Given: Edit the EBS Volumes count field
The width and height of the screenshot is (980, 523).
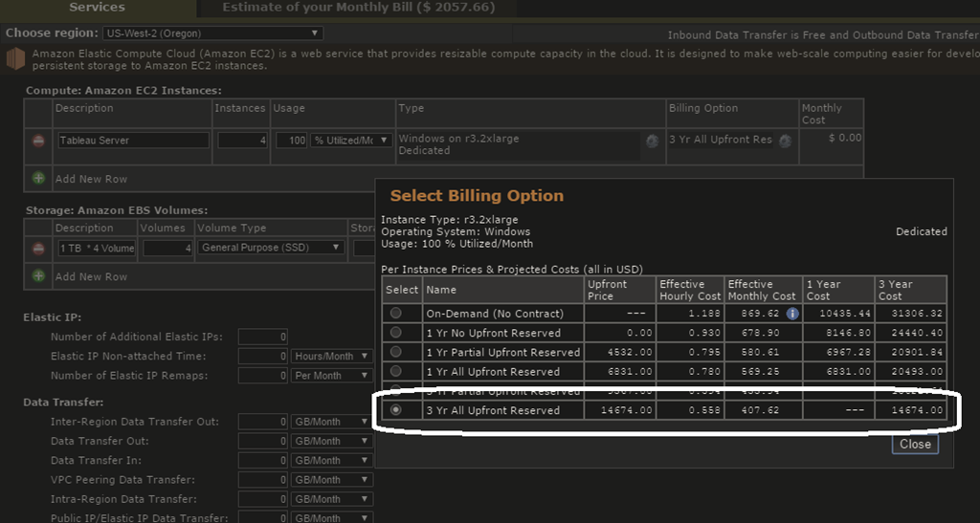Looking at the screenshot, I should click(x=167, y=248).
